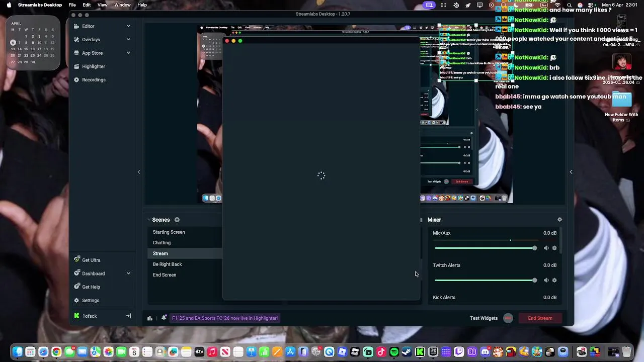Adjust the Twitch Alerts volume slider
This screenshot has width=644, height=362.
[x=486, y=280]
